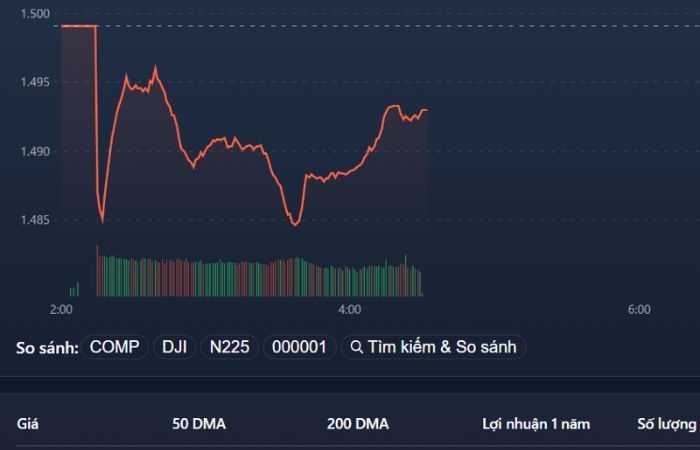Click the 1.500 price axis label

[x=35, y=14]
